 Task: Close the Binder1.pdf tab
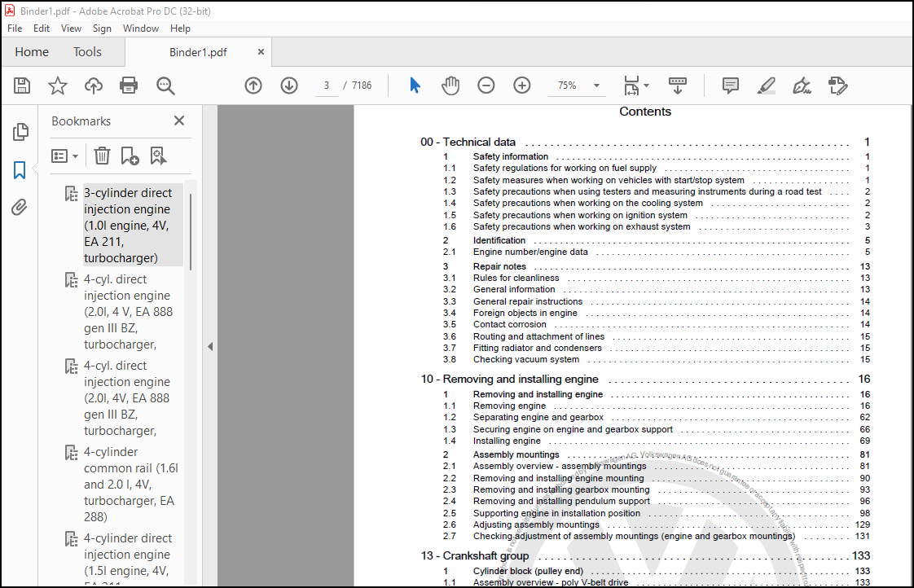(x=261, y=52)
